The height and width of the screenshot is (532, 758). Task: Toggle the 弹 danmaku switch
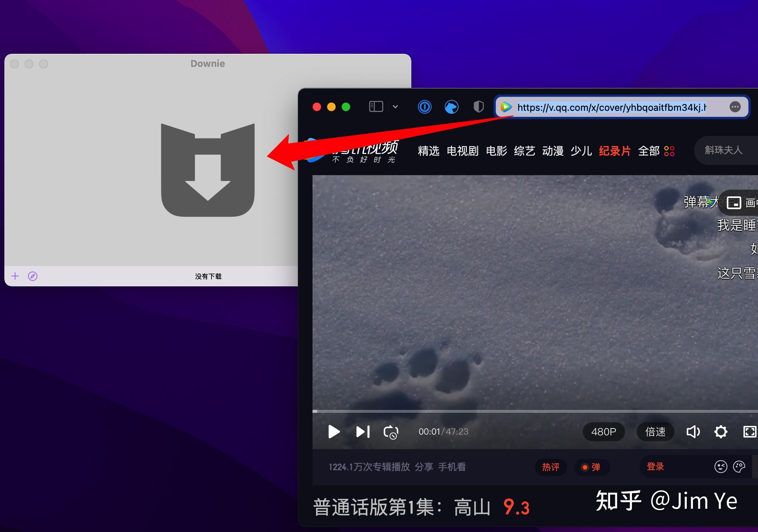point(591,467)
